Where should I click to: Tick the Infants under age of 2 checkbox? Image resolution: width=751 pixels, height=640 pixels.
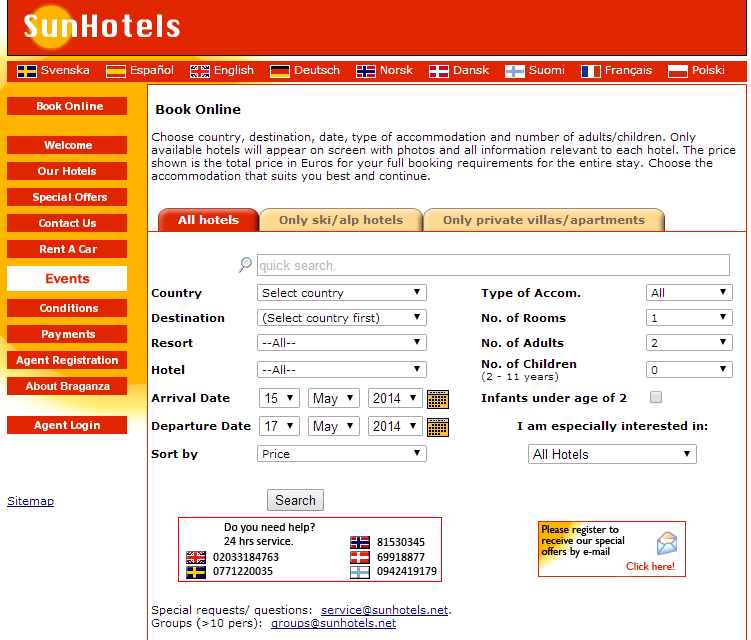(x=656, y=397)
